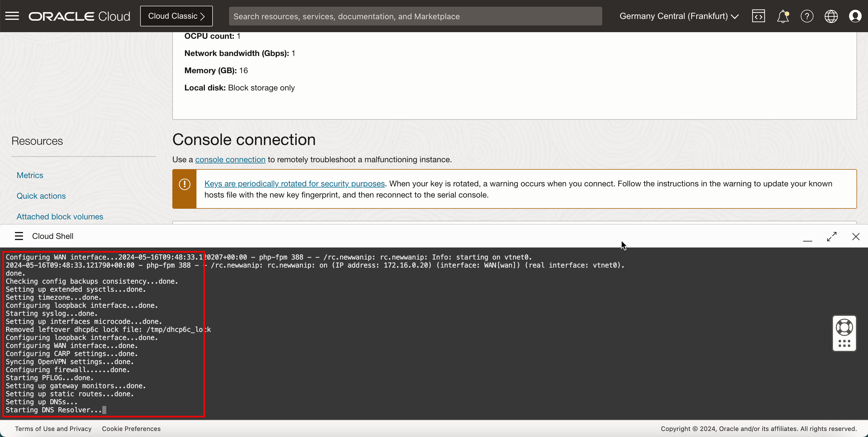Click the search resources input field
The image size is (868, 437).
415,16
